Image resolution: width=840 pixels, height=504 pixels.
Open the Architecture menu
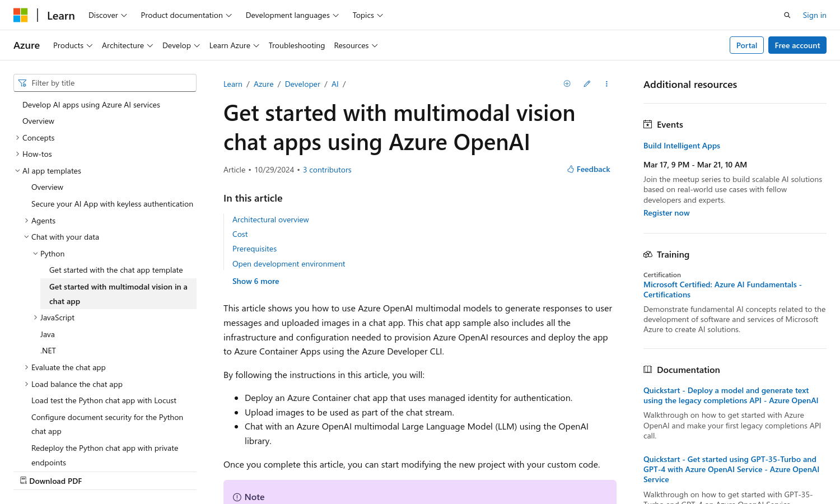[x=127, y=45]
